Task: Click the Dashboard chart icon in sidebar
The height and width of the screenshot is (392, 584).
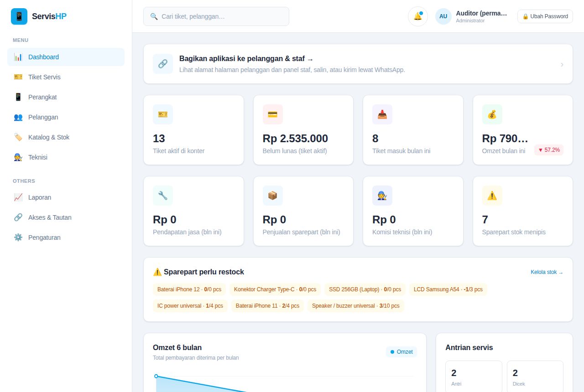Action: (18, 57)
